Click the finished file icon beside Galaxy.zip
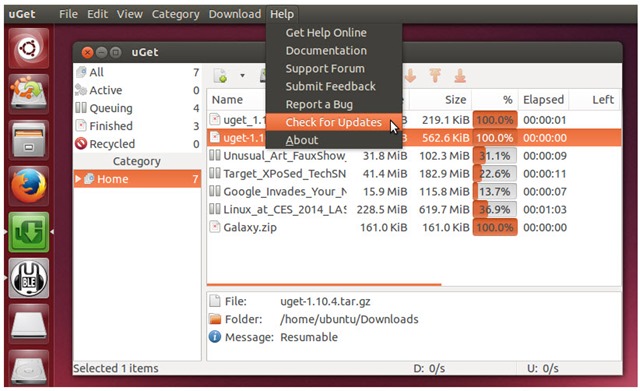Viewport: 640px width, 391px height. (x=215, y=227)
